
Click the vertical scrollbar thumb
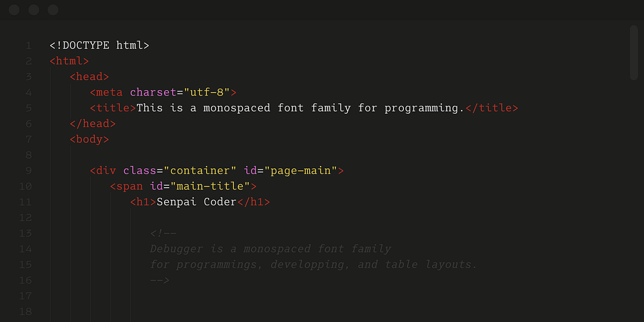coord(633,53)
